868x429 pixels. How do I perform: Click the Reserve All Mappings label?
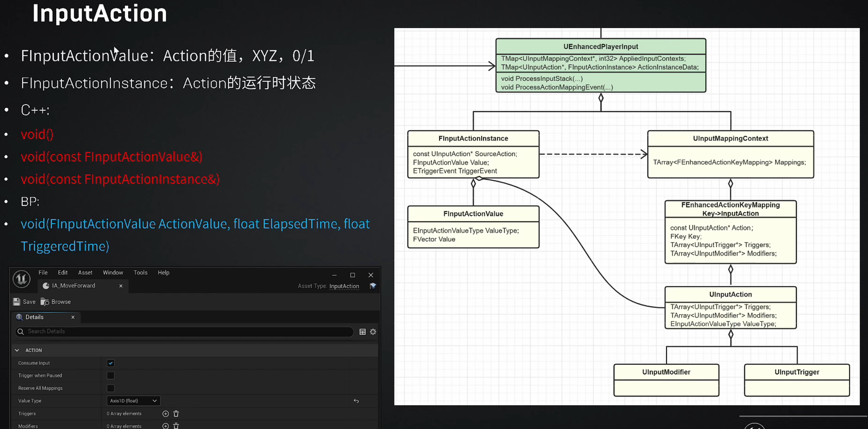click(x=40, y=388)
